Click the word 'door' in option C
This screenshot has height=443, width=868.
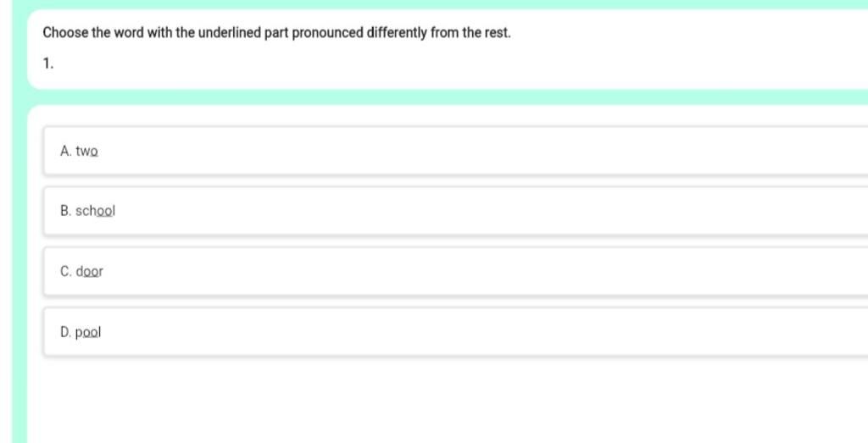(89, 272)
